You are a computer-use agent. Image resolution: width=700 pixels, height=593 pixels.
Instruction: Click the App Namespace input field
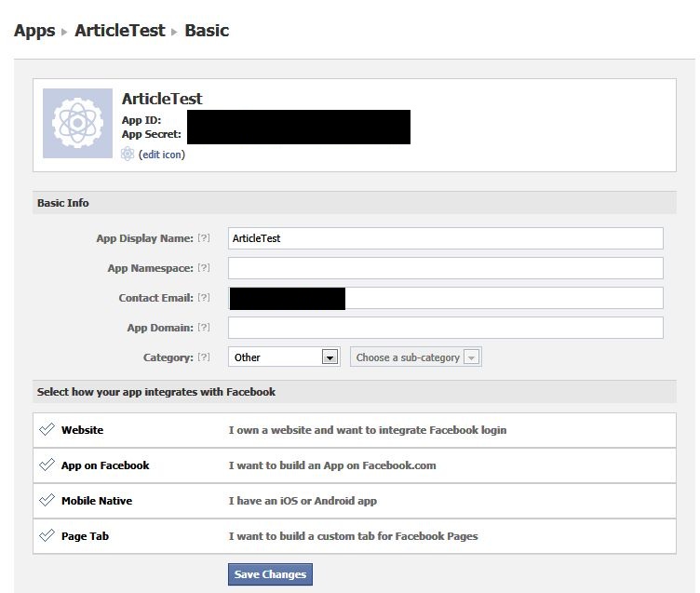tap(446, 268)
